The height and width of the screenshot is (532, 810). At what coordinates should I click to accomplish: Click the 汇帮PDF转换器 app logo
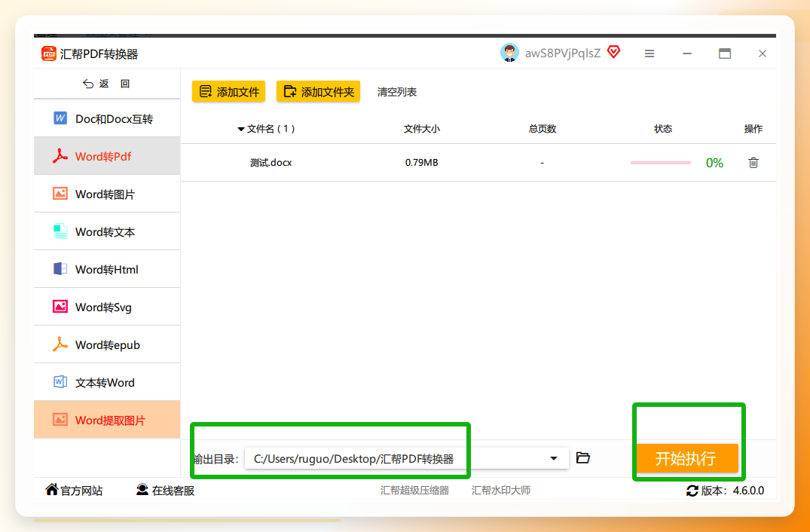click(49, 54)
